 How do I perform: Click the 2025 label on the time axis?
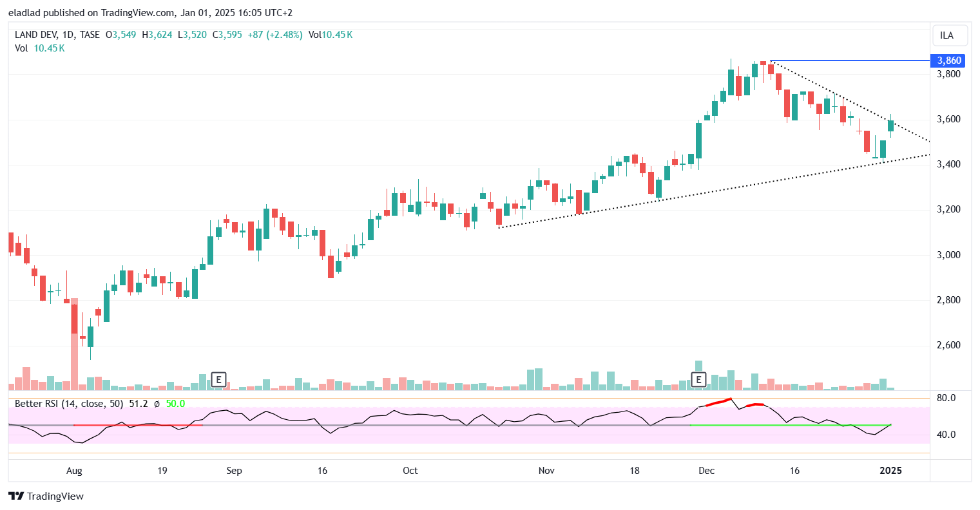coord(890,471)
